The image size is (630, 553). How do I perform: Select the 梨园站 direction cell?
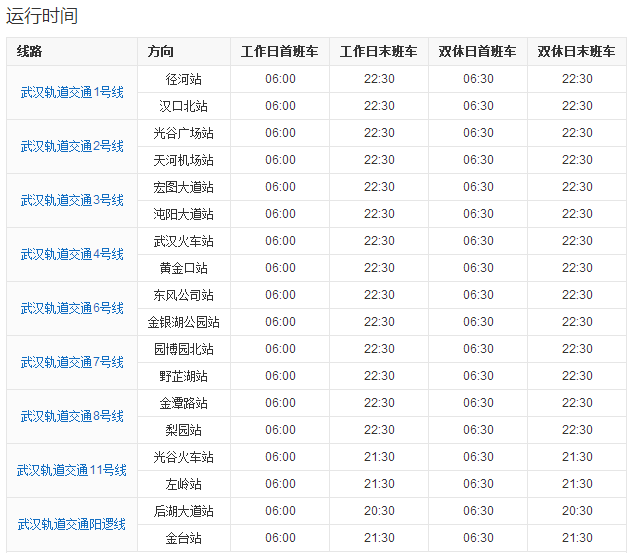(184, 430)
